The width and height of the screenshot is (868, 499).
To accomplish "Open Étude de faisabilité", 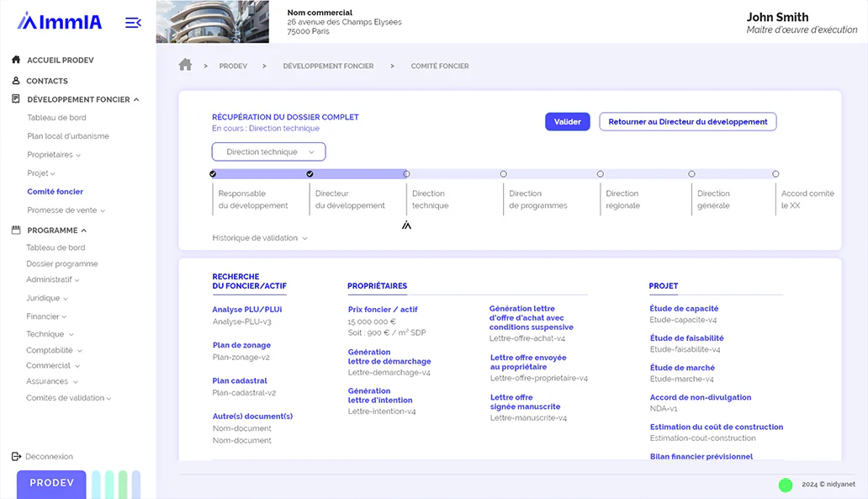I will click(686, 337).
